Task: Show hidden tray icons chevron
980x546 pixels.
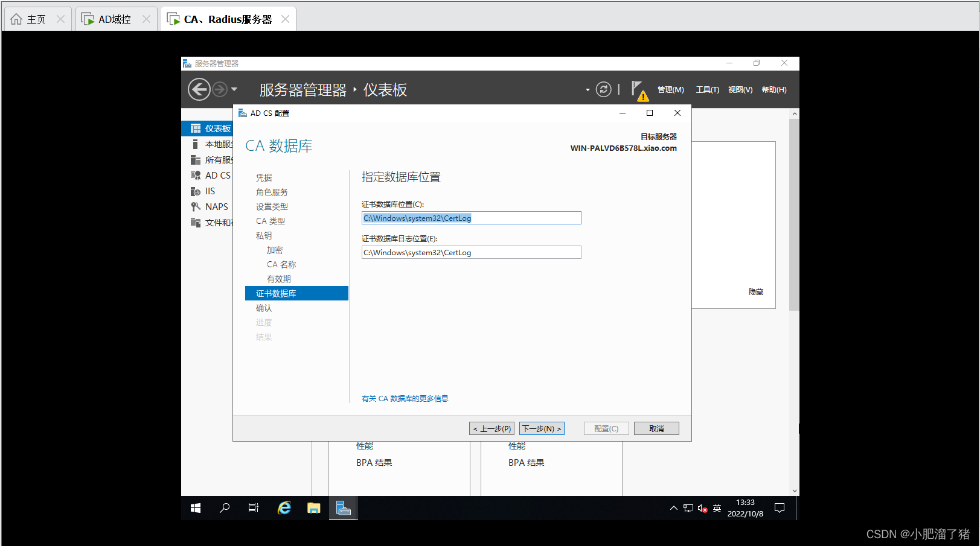Action: (x=674, y=508)
